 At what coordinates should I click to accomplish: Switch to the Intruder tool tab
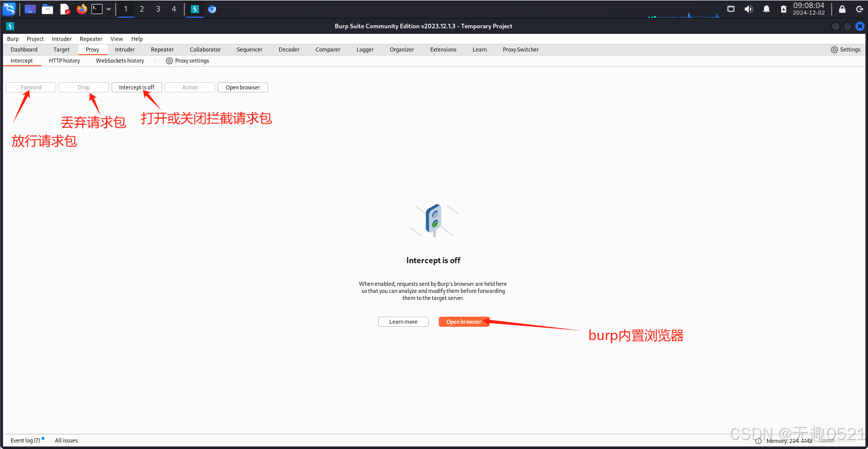125,49
